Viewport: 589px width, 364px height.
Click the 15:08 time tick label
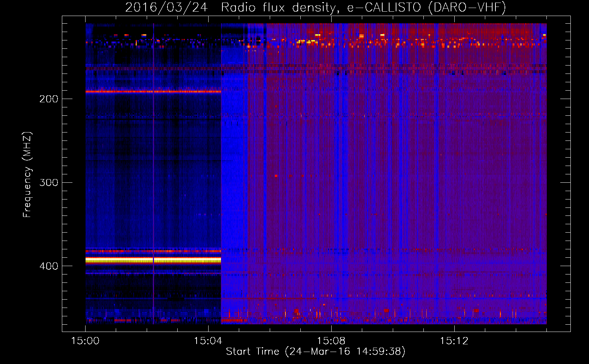click(331, 341)
